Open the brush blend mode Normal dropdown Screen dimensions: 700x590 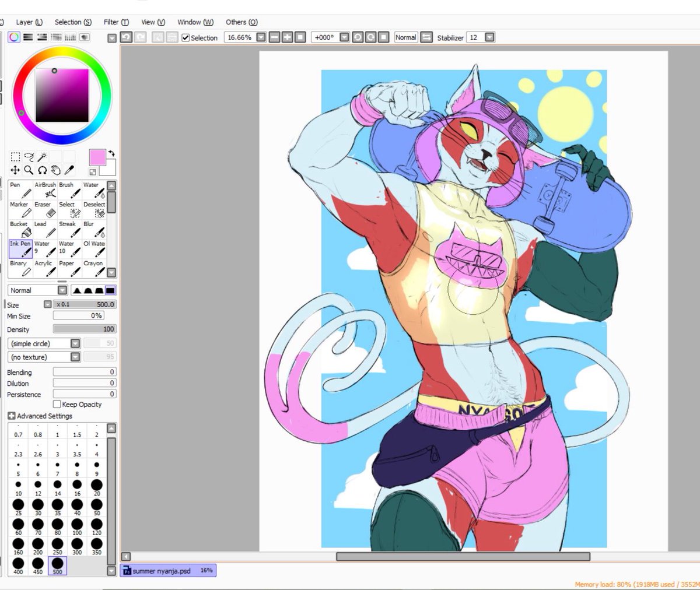click(37, 290)
